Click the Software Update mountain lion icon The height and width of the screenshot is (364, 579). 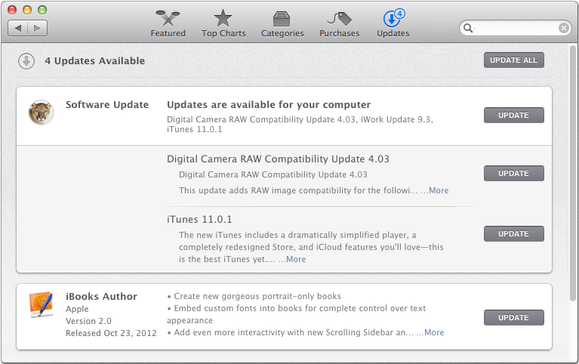41,112
